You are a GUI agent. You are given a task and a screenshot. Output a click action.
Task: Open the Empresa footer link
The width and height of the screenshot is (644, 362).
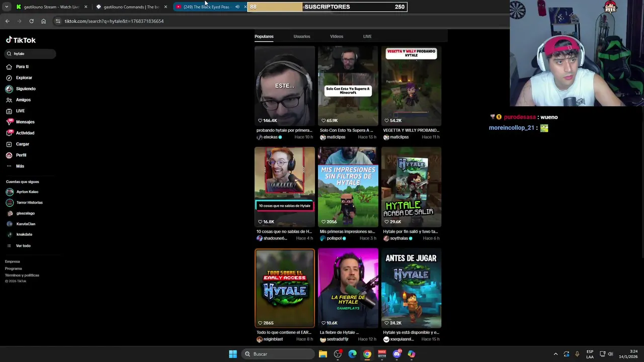tap(13, 261)
